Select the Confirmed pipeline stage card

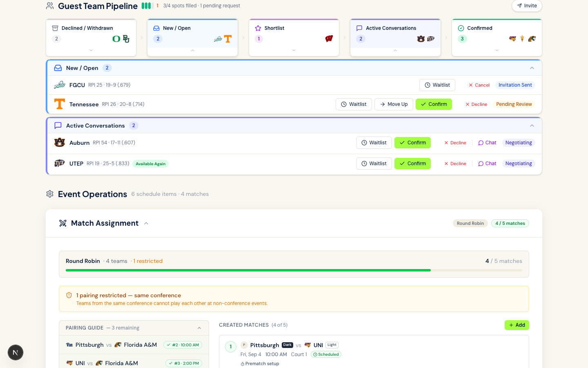pos(497,38)
